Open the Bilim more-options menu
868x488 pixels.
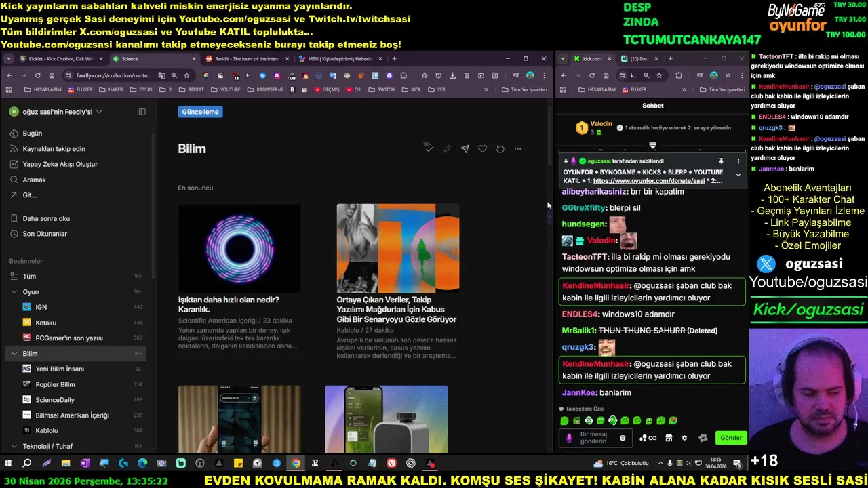point(517,149)
